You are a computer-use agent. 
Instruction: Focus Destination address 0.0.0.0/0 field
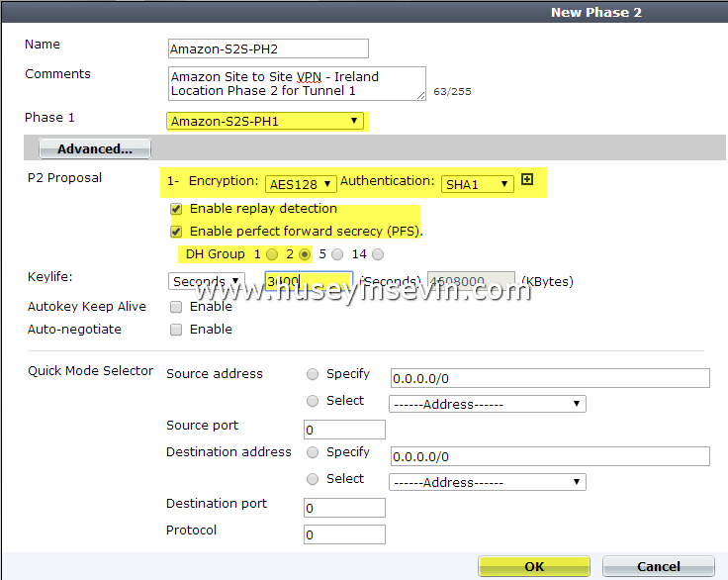(550, 456)
